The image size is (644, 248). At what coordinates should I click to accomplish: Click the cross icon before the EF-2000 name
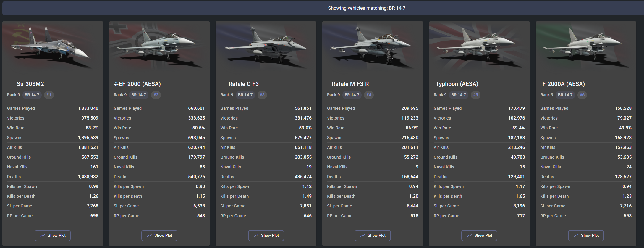coord(116,84)
